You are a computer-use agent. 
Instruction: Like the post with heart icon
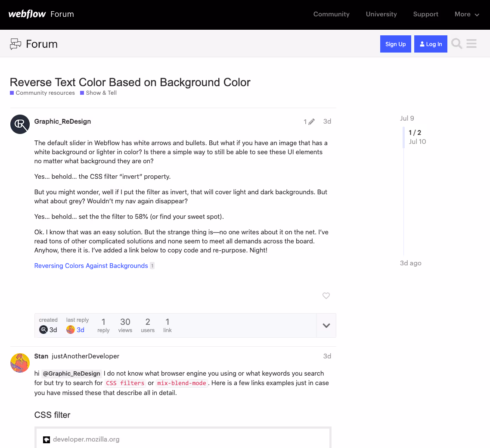(x=326, y=296)
